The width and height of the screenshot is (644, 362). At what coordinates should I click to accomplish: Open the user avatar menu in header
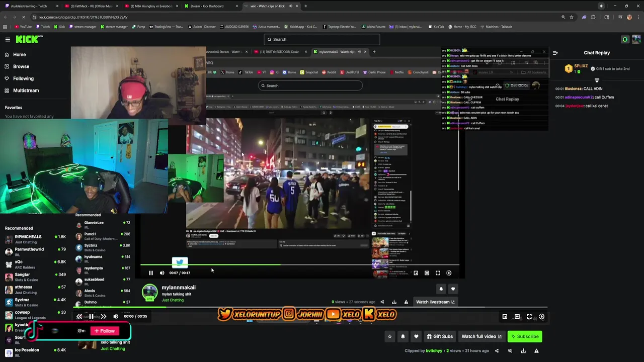(636, 39)
